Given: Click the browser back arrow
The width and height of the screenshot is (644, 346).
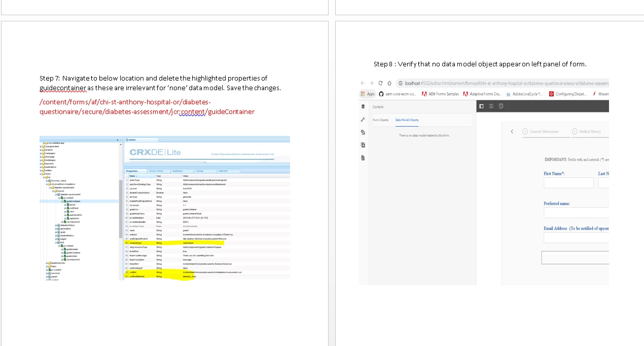Looking at the screenshot, I should 364,83.
